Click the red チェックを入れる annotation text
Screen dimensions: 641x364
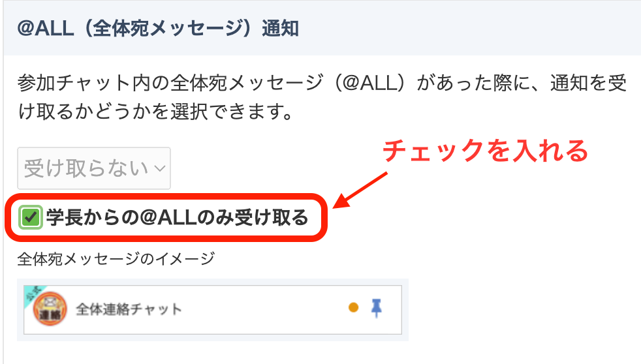tap(485, 150)
